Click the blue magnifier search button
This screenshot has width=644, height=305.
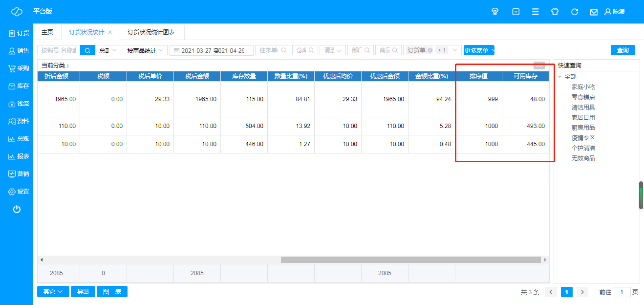87,50
